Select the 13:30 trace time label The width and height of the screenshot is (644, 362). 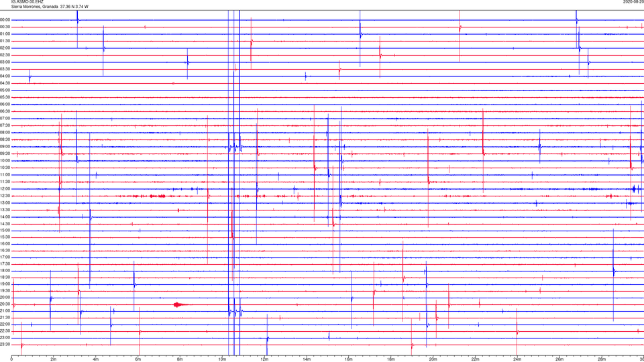pyautogui.click(x=5, y=210)
